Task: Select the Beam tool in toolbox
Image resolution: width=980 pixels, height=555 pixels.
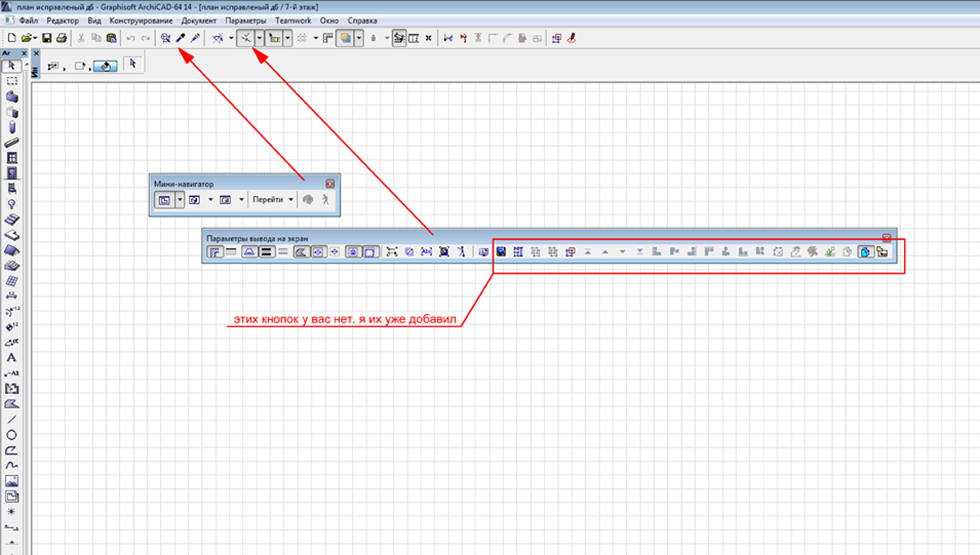Action: tap(11, 142)
